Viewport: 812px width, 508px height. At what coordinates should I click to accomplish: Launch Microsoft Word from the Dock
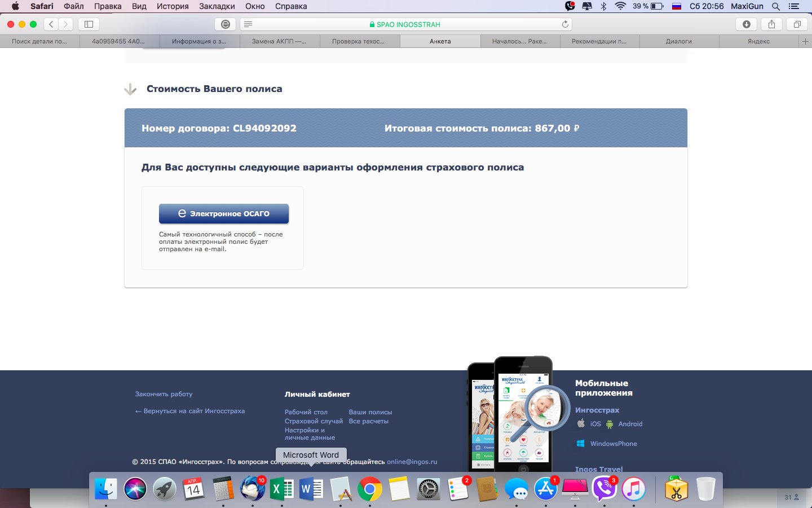(x=311, y=488)
